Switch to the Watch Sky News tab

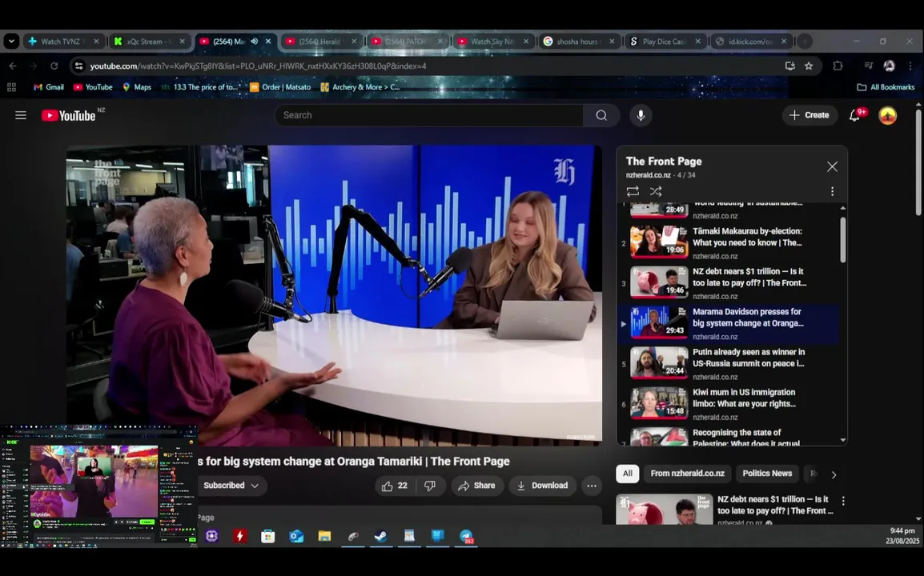[x=493, y=42]
